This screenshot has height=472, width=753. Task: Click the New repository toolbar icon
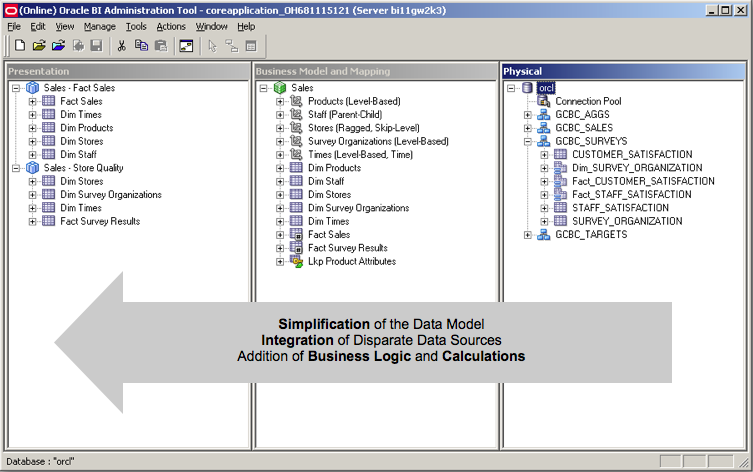coord(20,46)
